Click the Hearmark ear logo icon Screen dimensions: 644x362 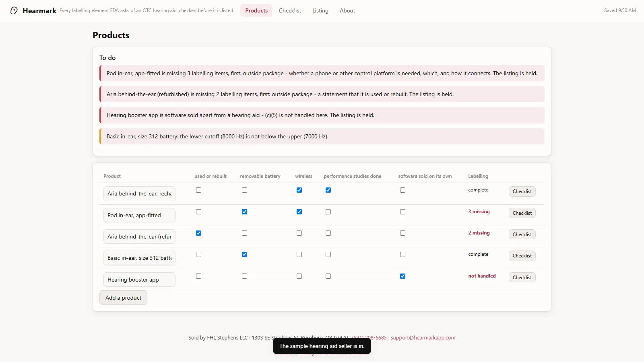click(x=14, y=10)
